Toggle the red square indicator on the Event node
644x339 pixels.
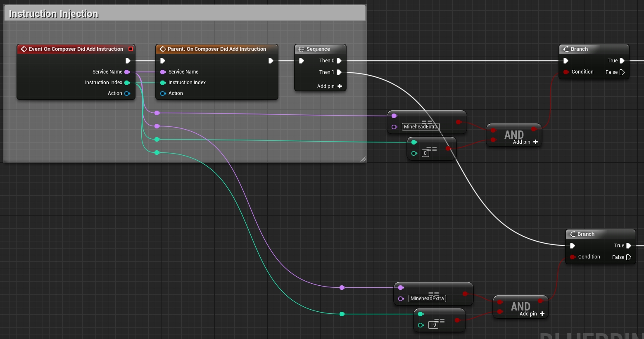click(x=131, y=49)
